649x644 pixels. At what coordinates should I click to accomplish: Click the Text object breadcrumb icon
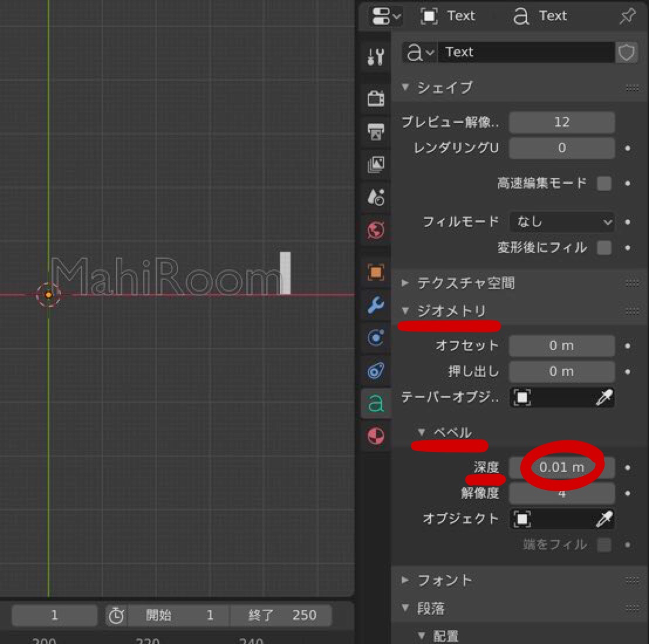429,16
